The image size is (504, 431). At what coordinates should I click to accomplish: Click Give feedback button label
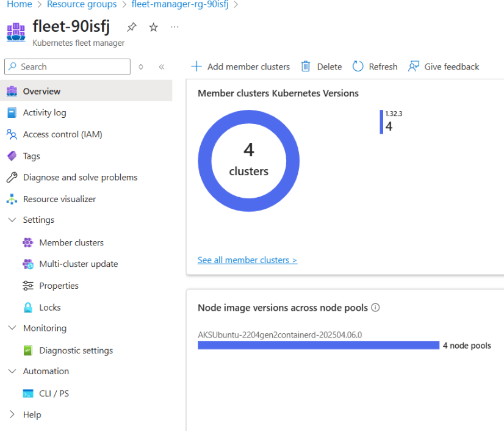click(452, 67)
